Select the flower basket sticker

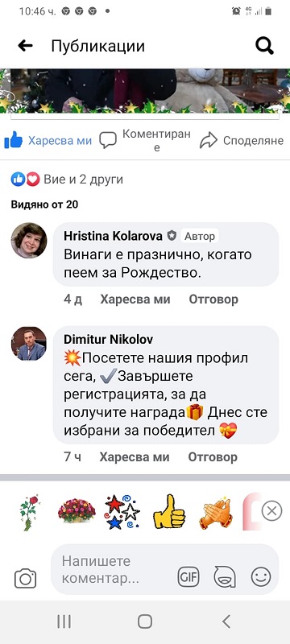[x=77, y=511]
